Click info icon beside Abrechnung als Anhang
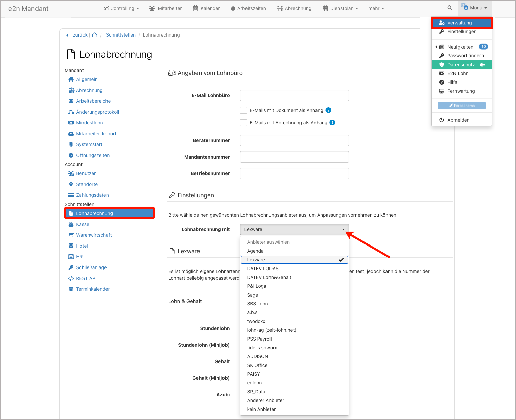516x420 pixels. click(x=332, y=123)
